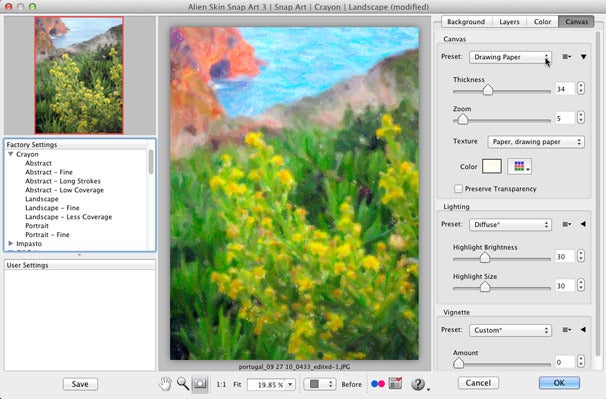Select Landscape - Fine preset
606x399 pixels.
pos(52,208)
